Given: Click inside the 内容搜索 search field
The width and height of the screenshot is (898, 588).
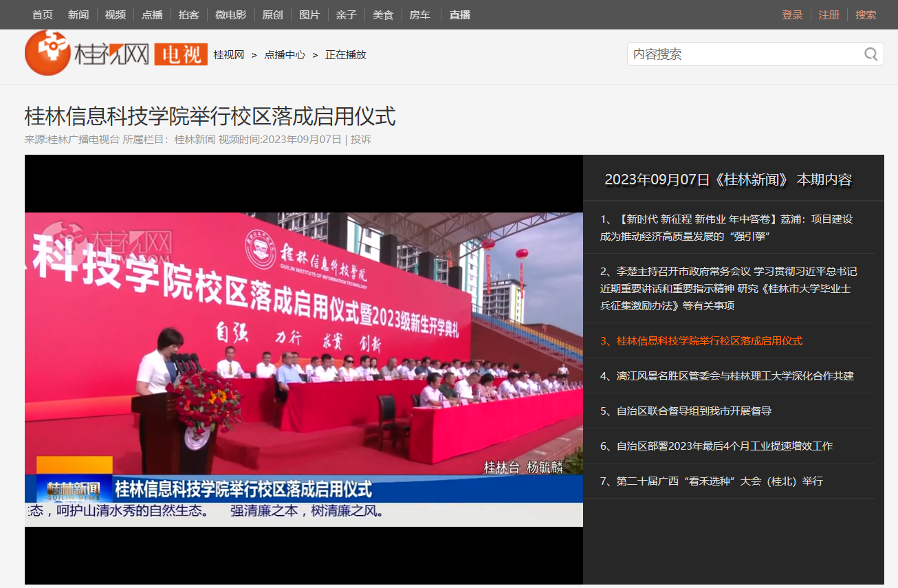Looking at the screenshot, I should 743,54.
